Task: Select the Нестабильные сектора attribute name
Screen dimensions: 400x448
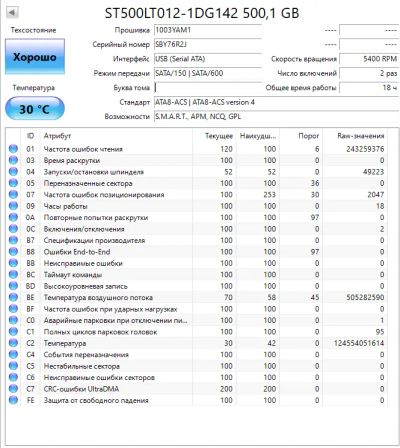Action: (82, 366)
